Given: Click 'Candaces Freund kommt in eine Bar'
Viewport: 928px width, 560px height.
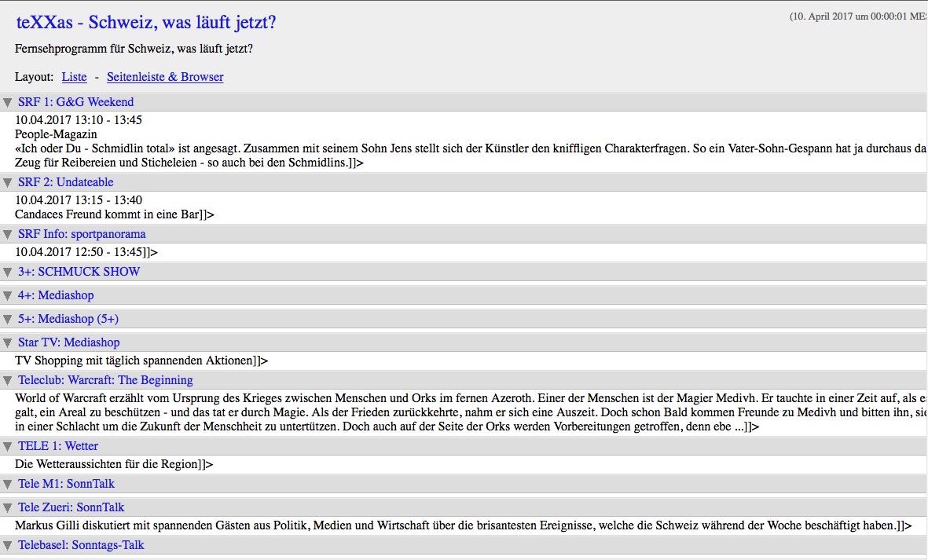Looking at the screenshot, I should tap(108, 214).
